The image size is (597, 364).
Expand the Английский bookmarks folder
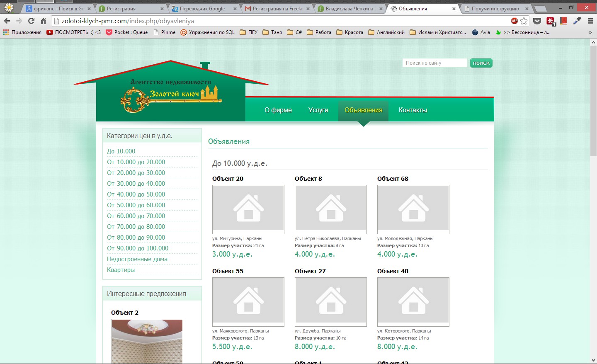click(386, 32)
